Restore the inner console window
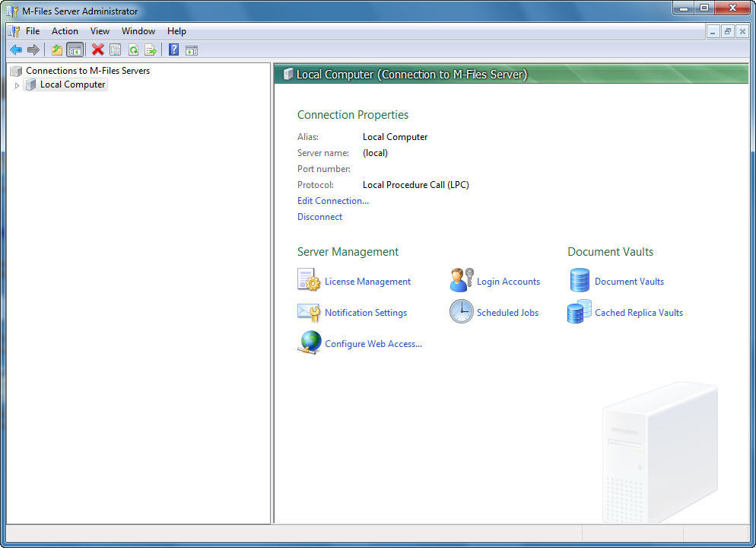The width and height of the screenshot is (756, 548). (x=728, y=32)
